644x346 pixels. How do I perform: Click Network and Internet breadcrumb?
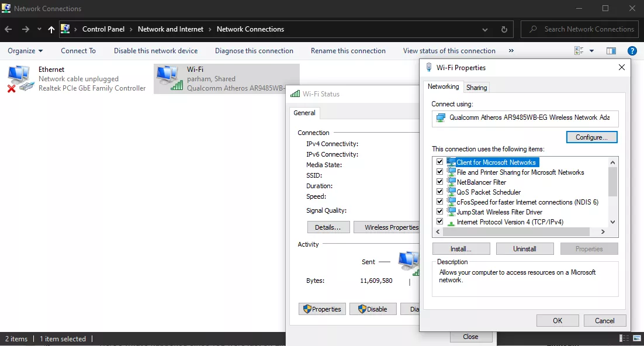pyautogui.click(x=171, y=29)
